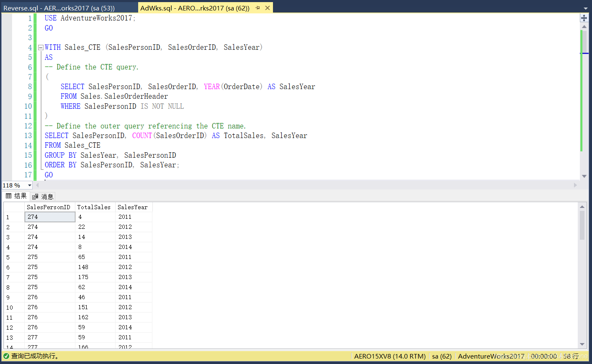Open the 消息 messages tab

coord(43,197)
